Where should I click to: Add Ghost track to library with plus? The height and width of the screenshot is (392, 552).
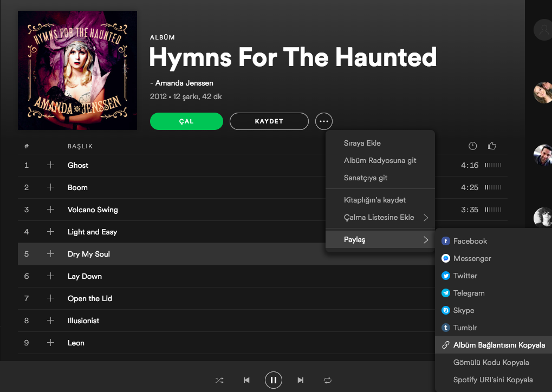click(51, 165)
